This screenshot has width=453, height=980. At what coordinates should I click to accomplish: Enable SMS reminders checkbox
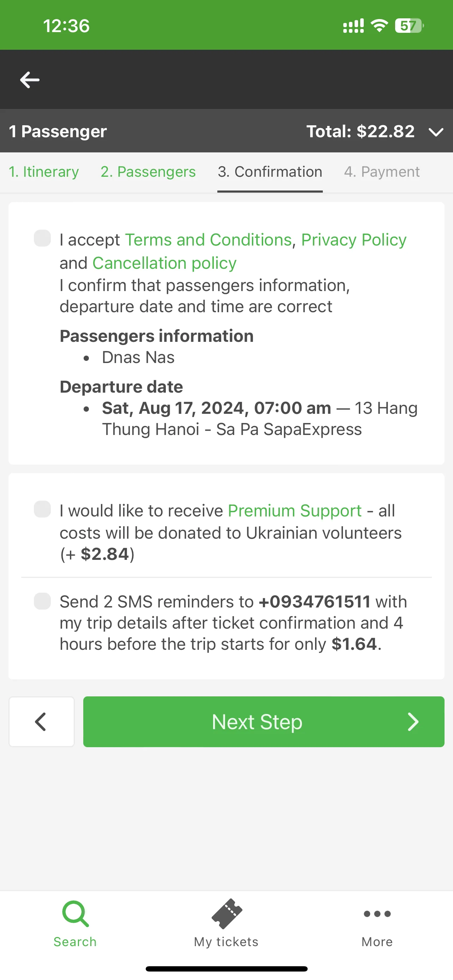(42, 601)
